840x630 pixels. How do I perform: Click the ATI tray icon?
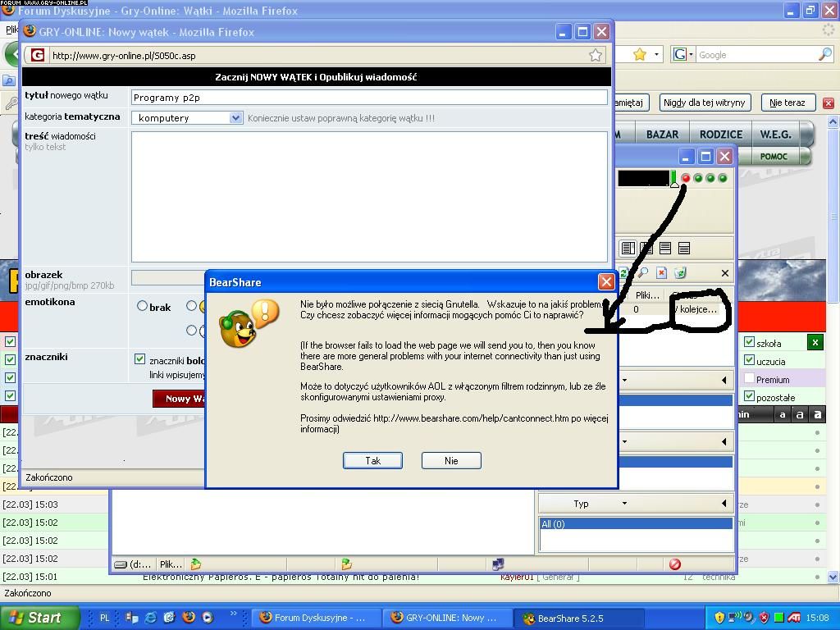pyautogui.click(x=794, y=618)
